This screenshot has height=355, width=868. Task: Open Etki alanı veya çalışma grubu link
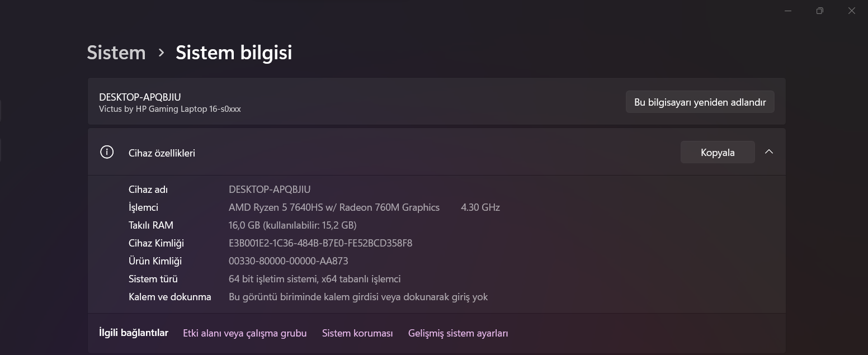tap(244, 333)
